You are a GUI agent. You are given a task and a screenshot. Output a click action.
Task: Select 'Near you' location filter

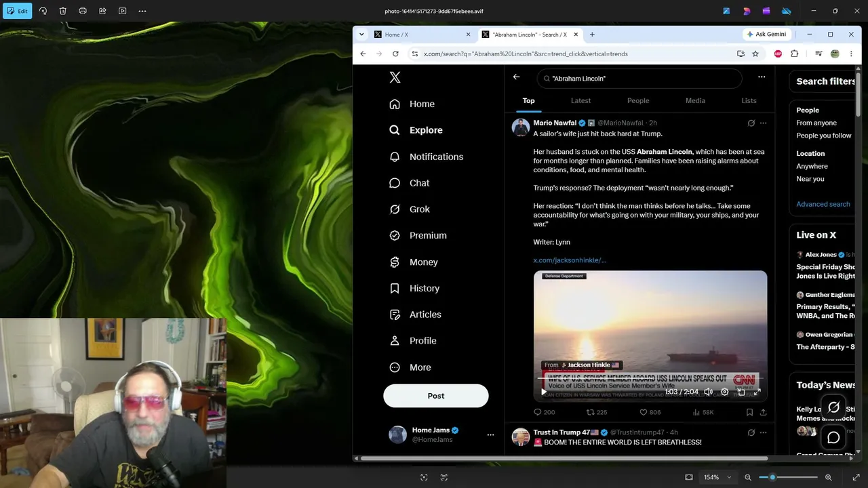pyautogui.click(x=810, y=179)
